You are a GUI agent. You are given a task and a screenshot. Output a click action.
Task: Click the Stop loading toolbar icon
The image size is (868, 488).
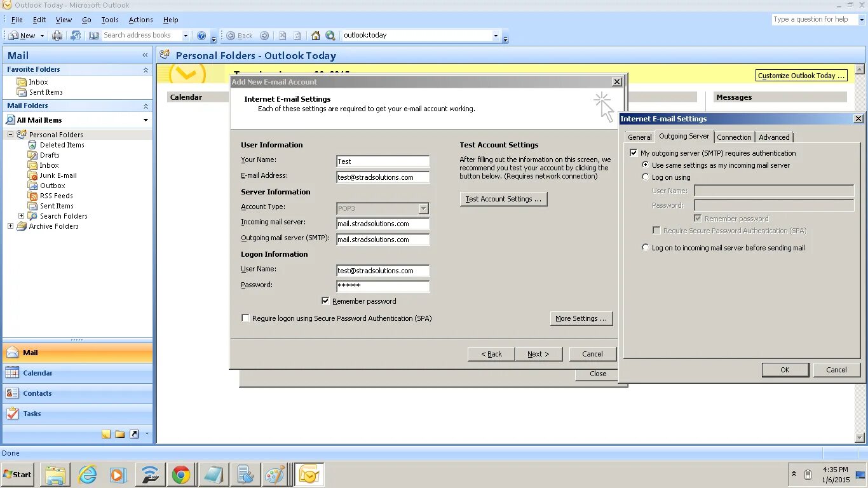pos(282,36)
